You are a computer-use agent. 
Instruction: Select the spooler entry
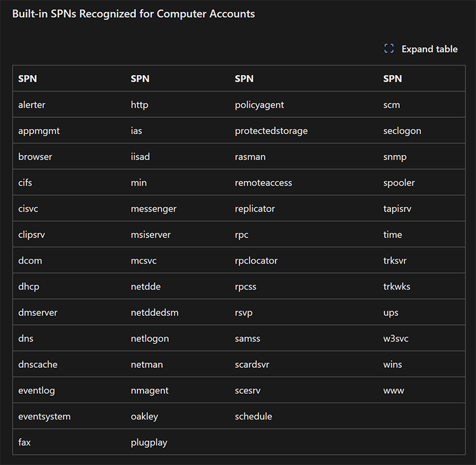[399, 183]
